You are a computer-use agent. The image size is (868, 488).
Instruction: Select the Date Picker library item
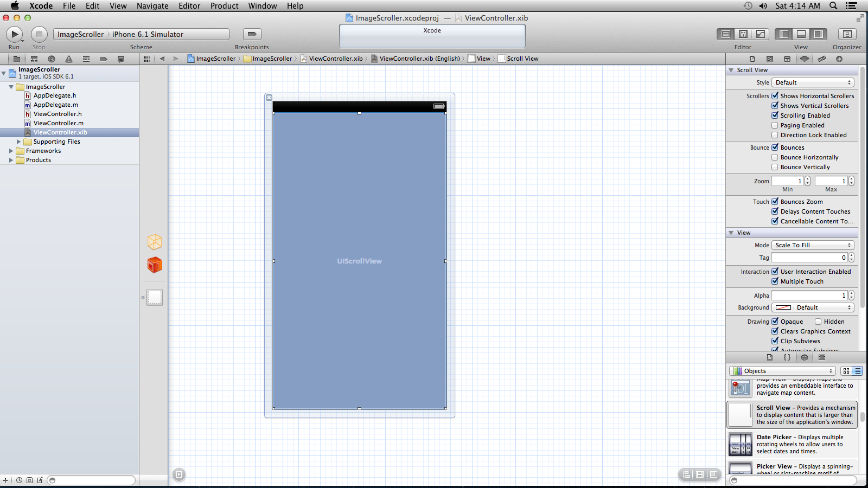tap(792, 444)
